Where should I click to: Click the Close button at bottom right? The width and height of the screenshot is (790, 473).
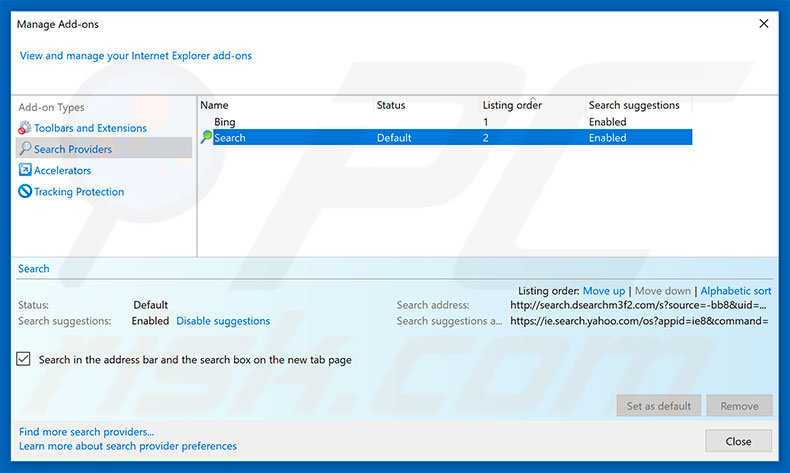click(738, 441)
